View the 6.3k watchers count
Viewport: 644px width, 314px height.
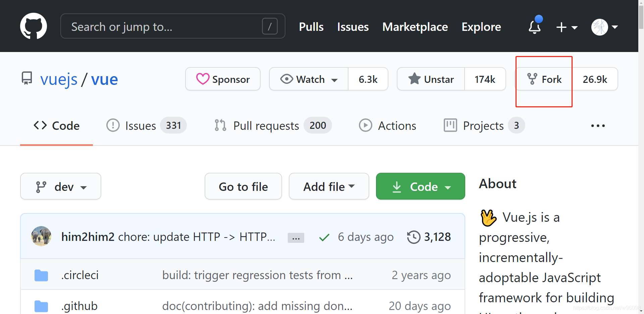point(368,79)
